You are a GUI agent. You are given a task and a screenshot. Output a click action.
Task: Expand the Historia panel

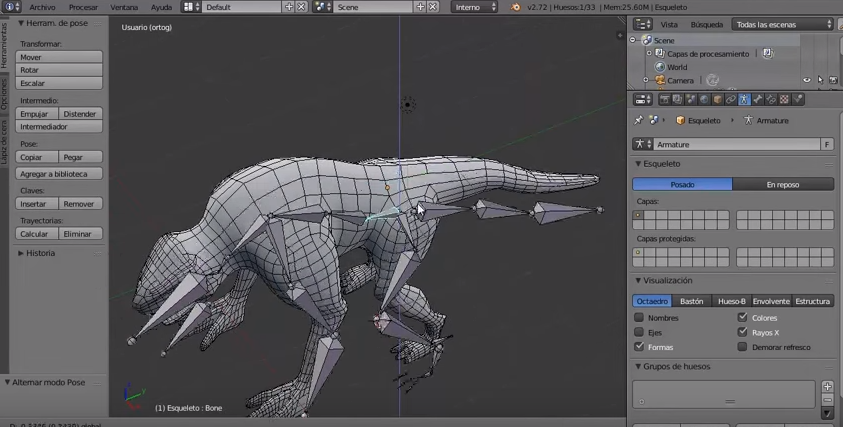click(21, 253)
